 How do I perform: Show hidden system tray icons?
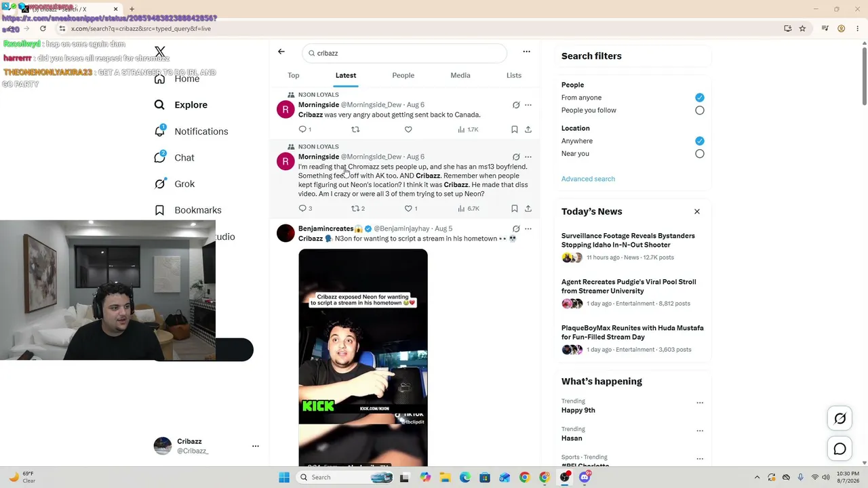point(757,477)
